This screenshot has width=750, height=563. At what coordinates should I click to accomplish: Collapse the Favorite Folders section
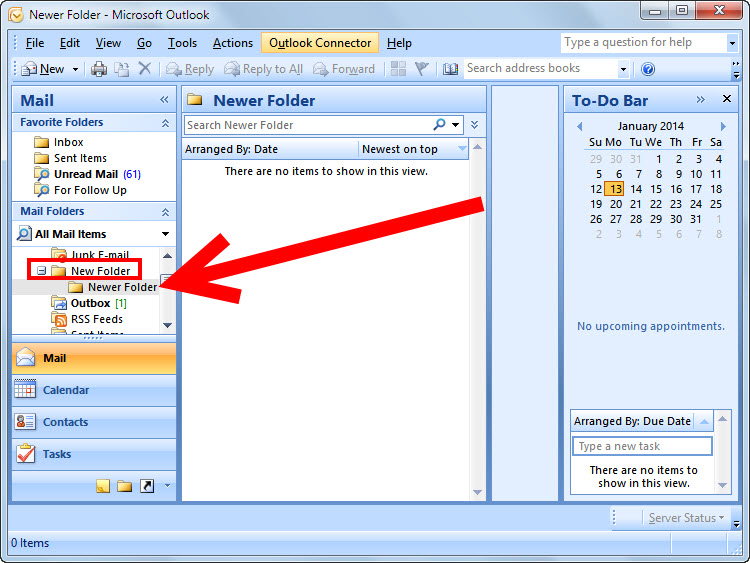coord(165,123)
